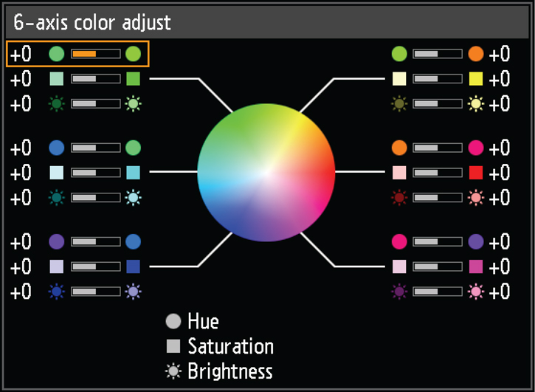
Task: Click the 6-axis color adjust title bar
Action: tap(267, 21)
